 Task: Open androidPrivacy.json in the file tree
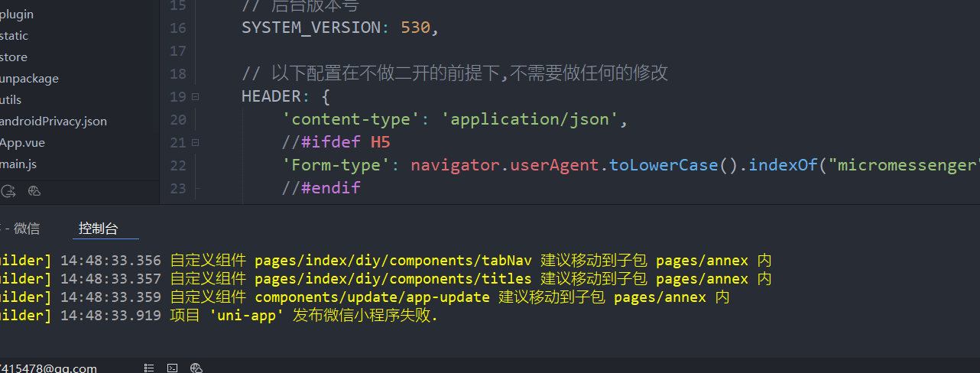tap(54, 122)
